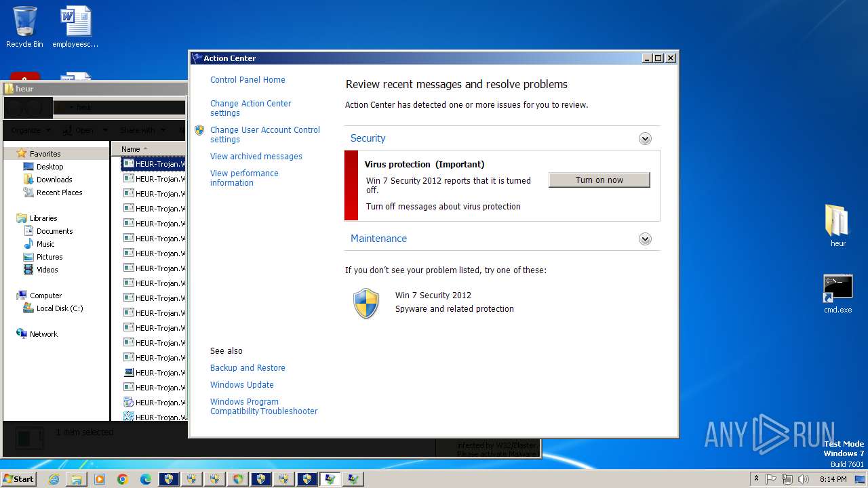Viewport: 868px width, 488px height.
Task: Launch Microsoft Edge from the taskbar
Action: pos(146,479)
